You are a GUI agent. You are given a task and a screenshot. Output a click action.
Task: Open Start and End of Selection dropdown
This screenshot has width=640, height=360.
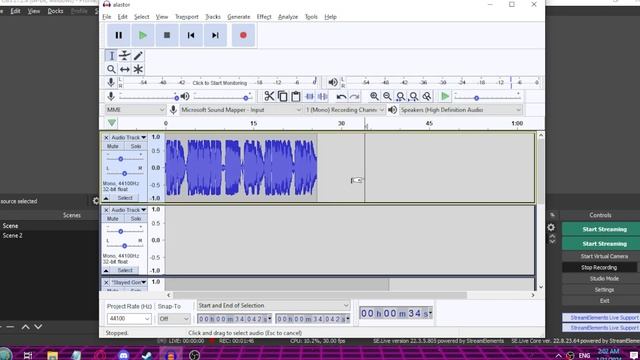point(273,305)
